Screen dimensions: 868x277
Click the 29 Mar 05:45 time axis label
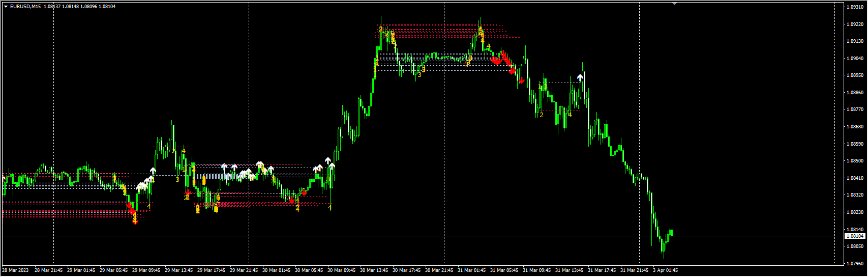pyautogui.click(x=113, y=270)
